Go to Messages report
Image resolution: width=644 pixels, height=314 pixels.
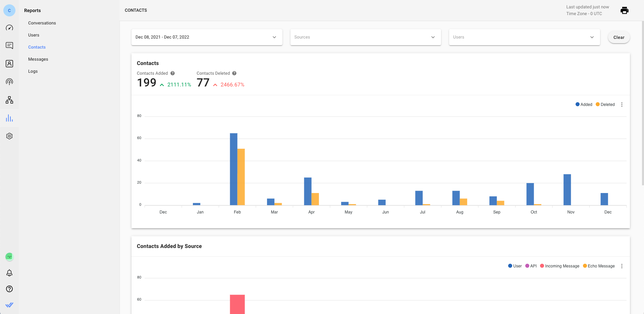38,59
